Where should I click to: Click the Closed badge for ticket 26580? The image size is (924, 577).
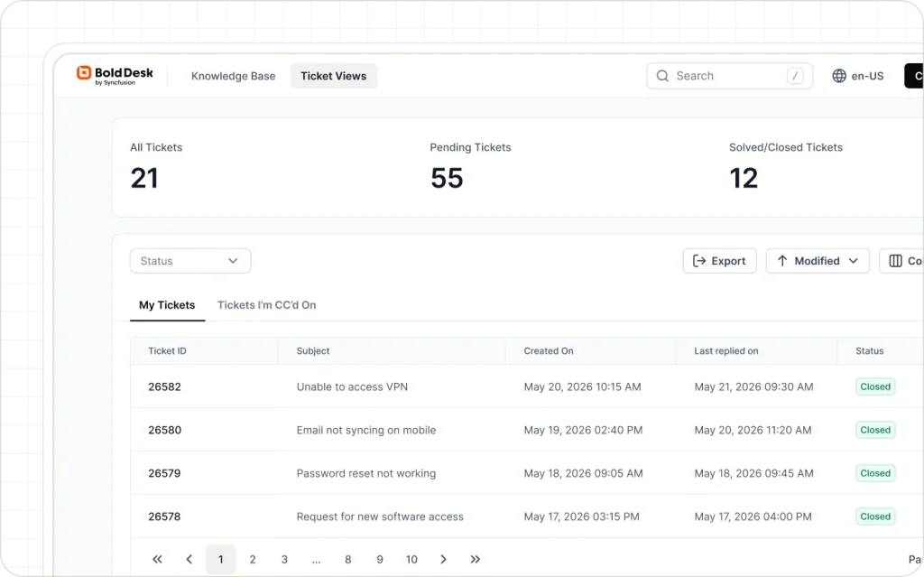click(875, 430)
